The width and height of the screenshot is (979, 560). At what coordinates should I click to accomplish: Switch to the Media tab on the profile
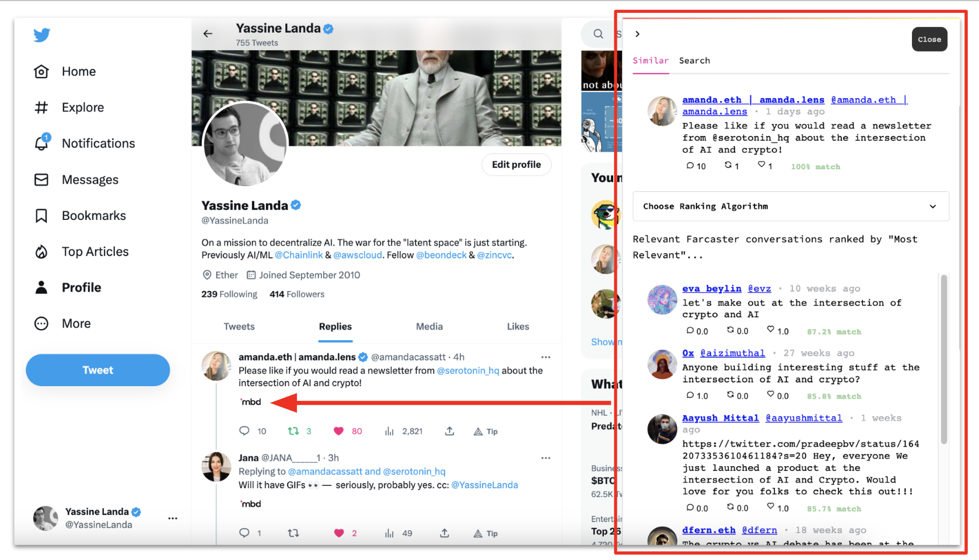pyautogui.click(x=429, y=327)
